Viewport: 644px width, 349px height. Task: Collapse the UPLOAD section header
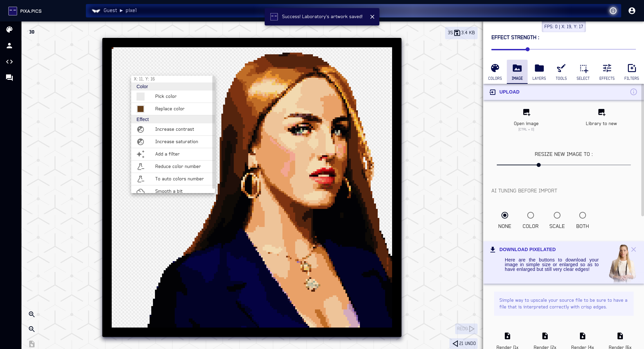(509, 92)
